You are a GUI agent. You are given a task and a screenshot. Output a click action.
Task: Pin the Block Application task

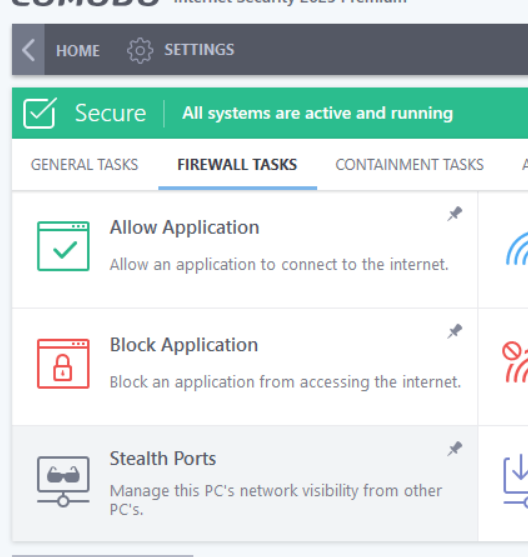pos(454,331)
